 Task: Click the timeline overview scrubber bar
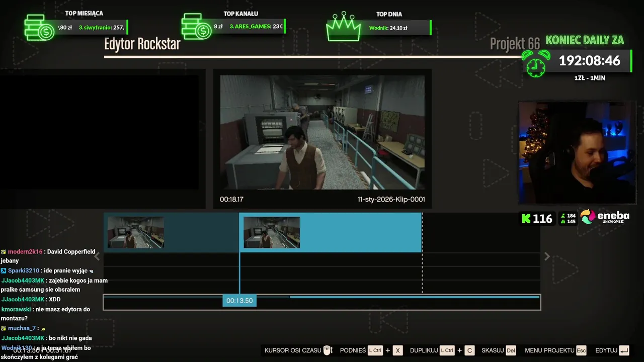point(322,302)
